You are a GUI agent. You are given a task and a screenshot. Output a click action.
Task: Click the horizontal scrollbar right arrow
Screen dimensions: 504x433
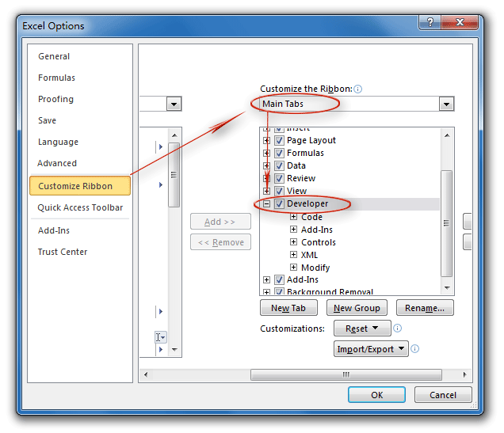point(465,374)
